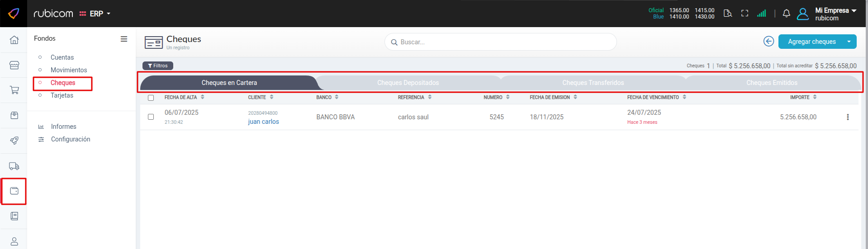Open the rocket sidebar icon
The height and width of the screenshot is (249, 868).
[14, 141]
